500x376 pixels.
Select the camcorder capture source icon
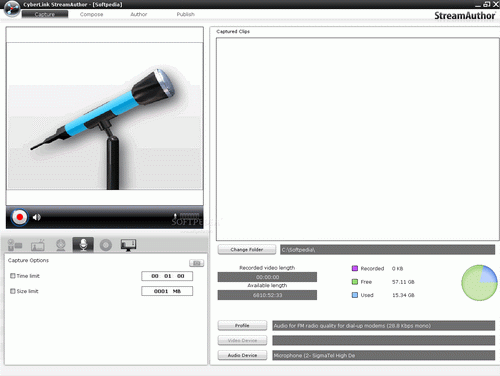(15, 245)
